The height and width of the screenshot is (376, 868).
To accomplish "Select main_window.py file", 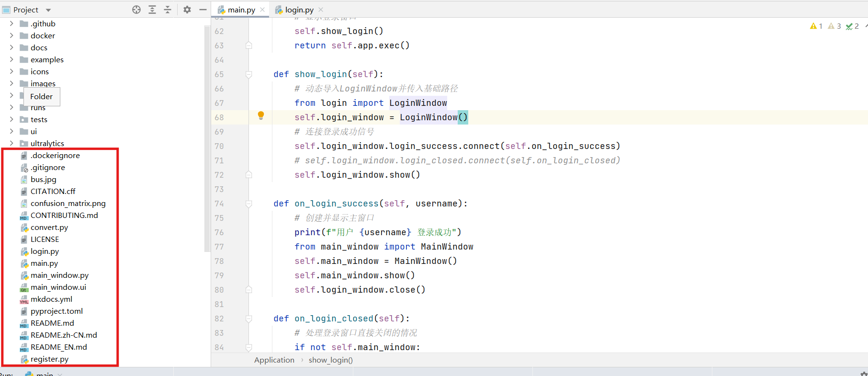I will 60,275.
